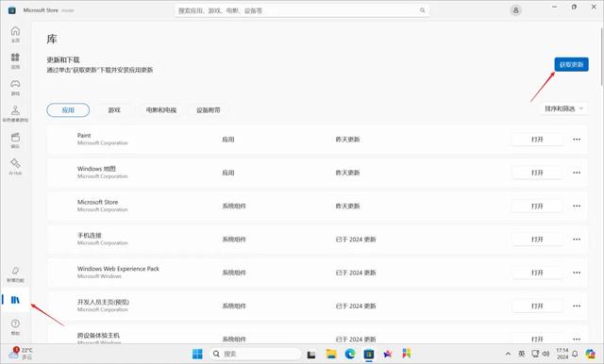Select the 设备附带 filter tab
This screenshot has width=604, height=364.
(209, 110)
